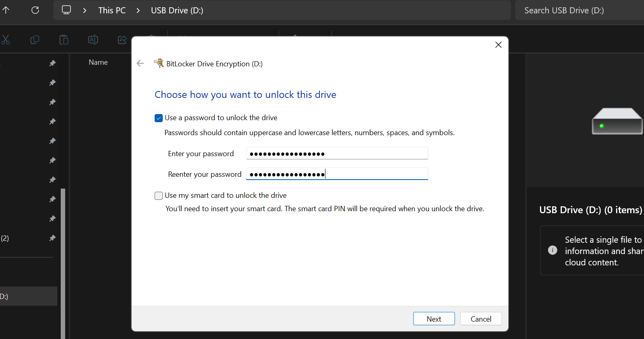Refresh the current folder view
Screen dimensions: 644x339
pyautogui.click(x=35, y=10)
